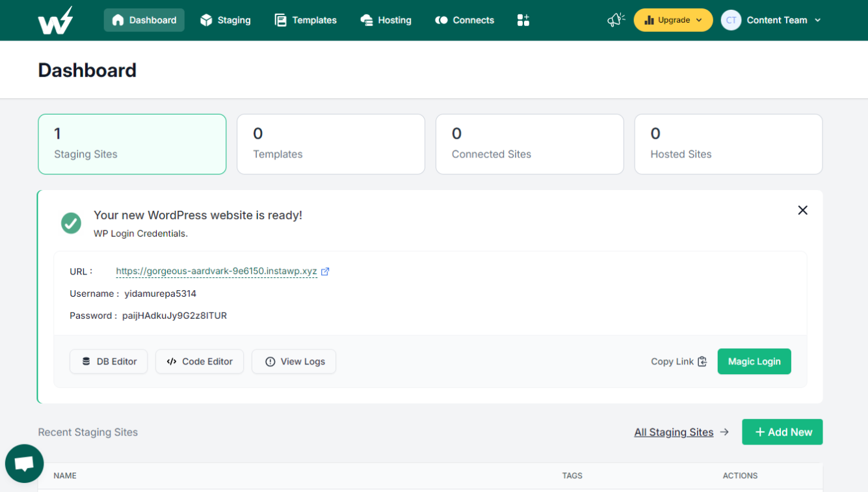Open the Code Editor
The width and height of the screenshot is (868, 492).
(200, 362)
